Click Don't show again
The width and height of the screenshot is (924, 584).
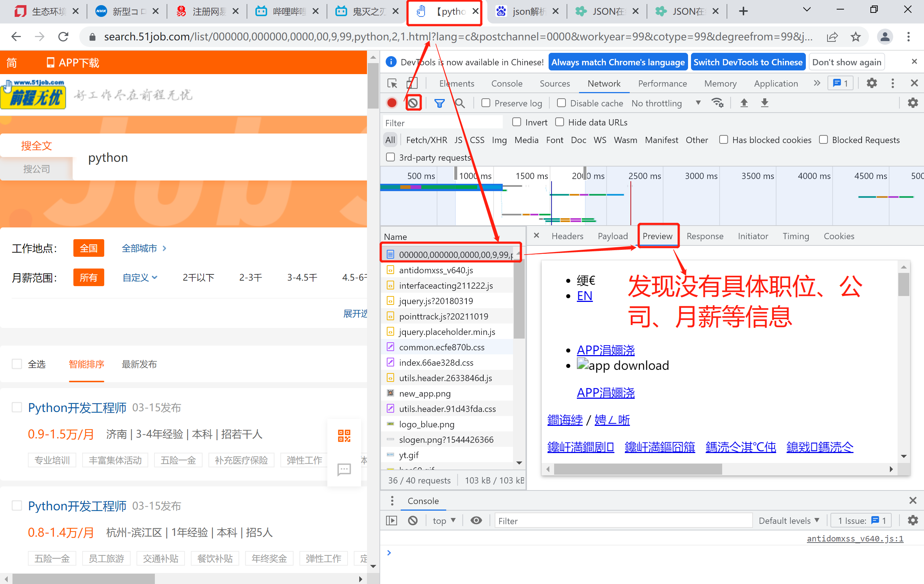pyautogui.click(x=847, y=62)
